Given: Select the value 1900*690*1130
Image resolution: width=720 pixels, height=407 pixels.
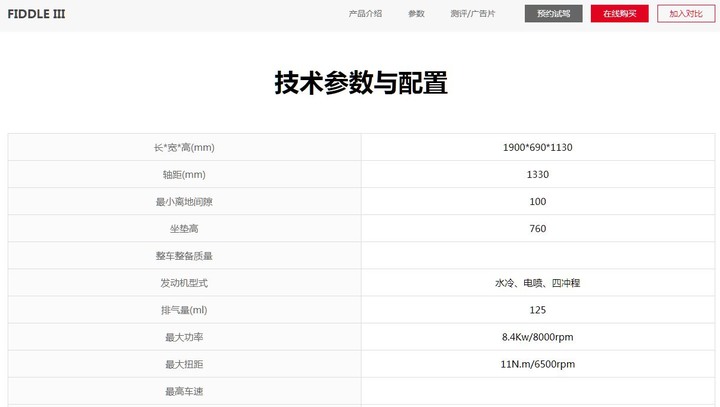Looking at the screenshot, I should 538,147.
